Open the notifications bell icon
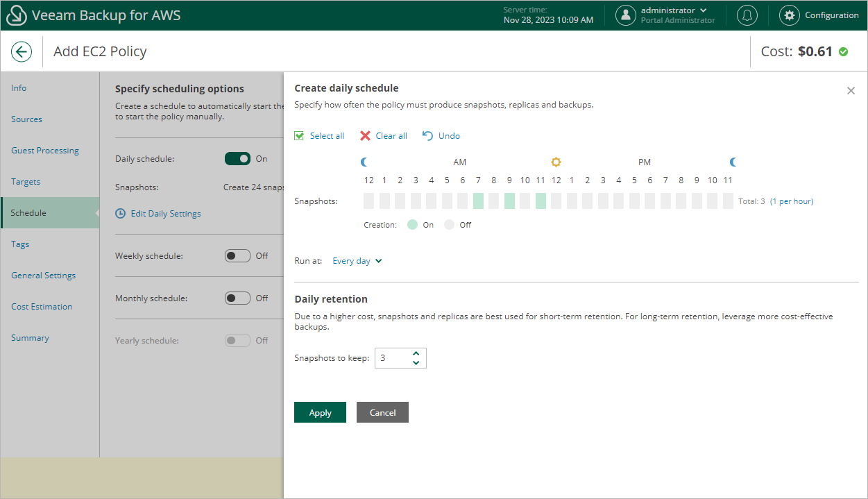 (x=747, y=15)
